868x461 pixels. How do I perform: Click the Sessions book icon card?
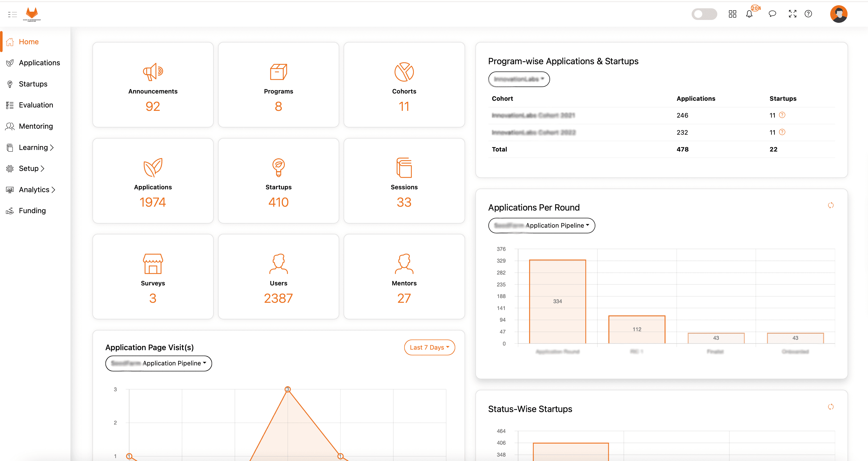(404, 168)
